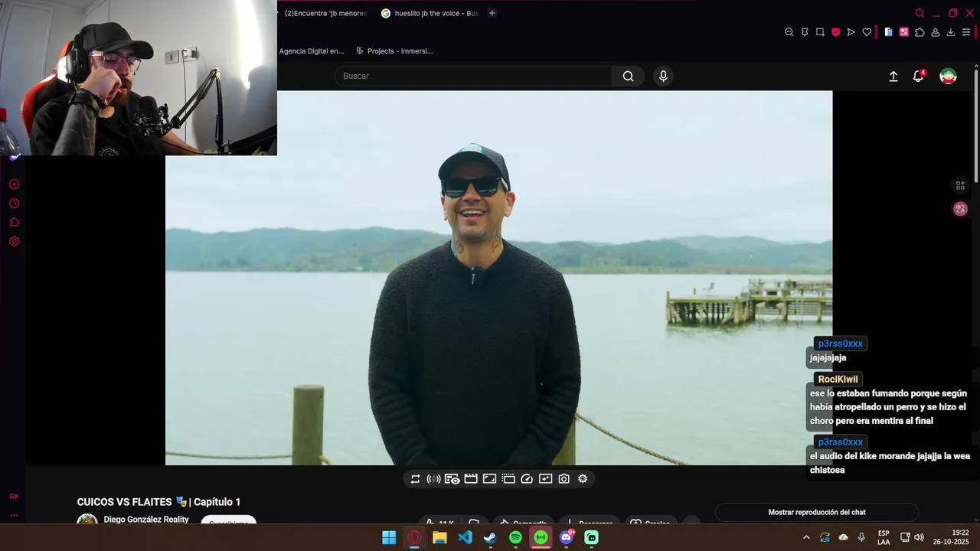980x551 pixels.
Task: Toggle the hide-elements eye icon in toolbar
Action: 452,479
